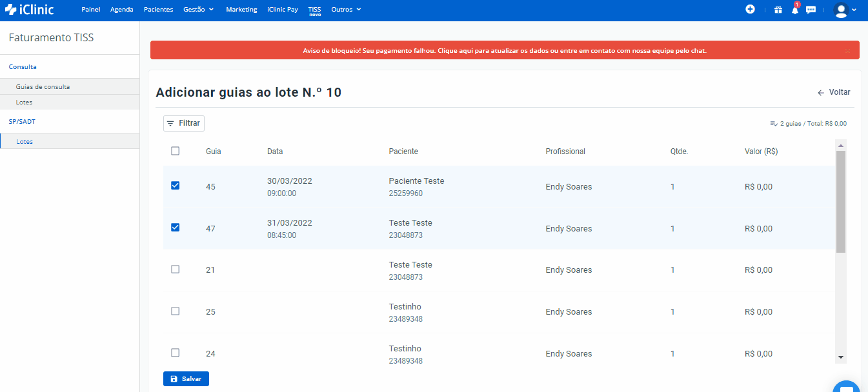
Task: Toggle the select-all header checkbox
Action: (175, 151)
